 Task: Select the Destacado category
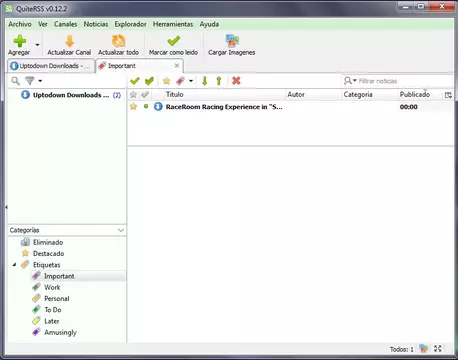point(48,254)
